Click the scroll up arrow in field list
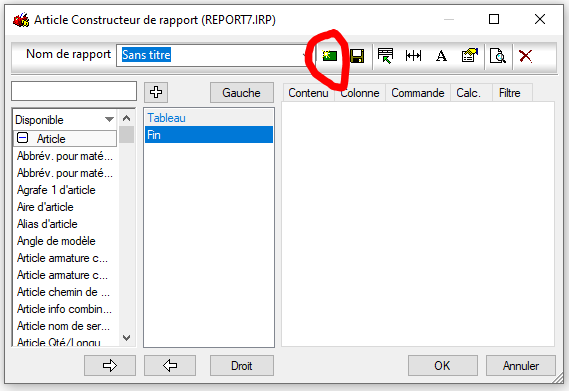 (126, 118)
